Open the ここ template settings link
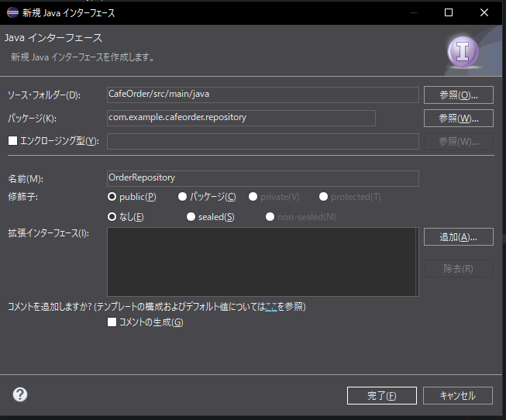 coord(270,307)
